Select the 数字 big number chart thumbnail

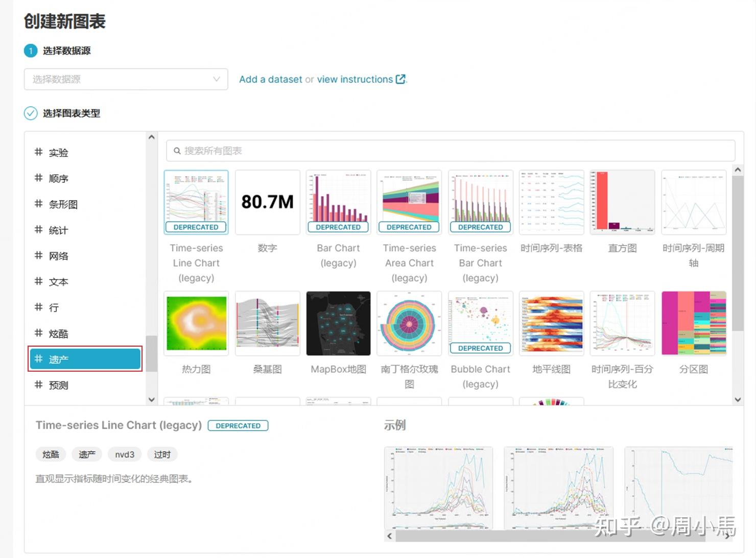267,202
